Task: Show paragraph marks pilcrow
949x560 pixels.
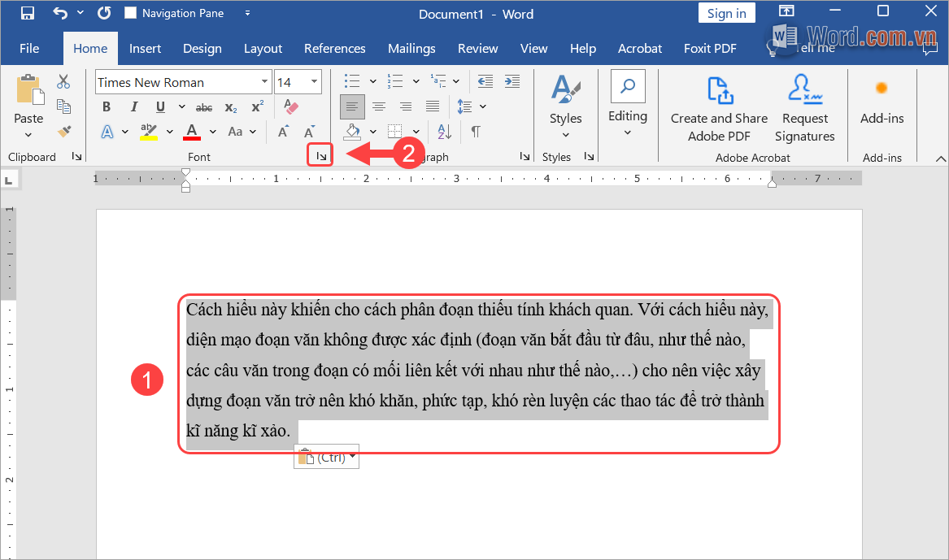Action: point(476,131)
